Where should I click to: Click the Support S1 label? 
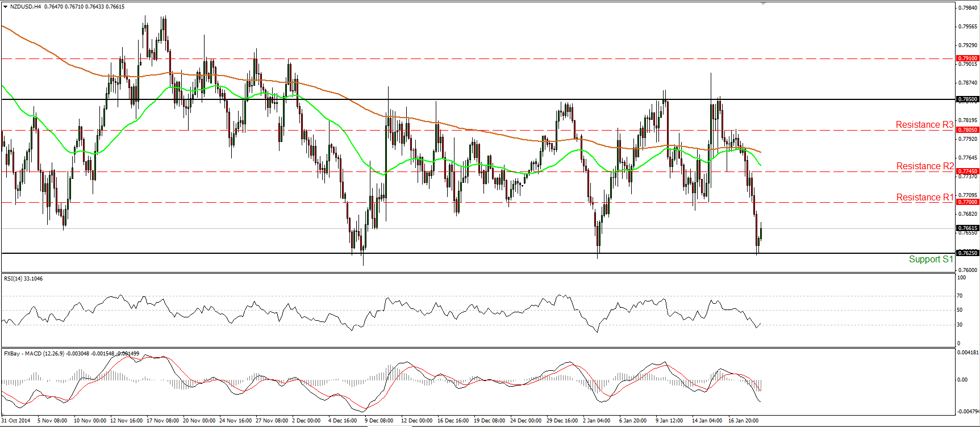(931, 259)
